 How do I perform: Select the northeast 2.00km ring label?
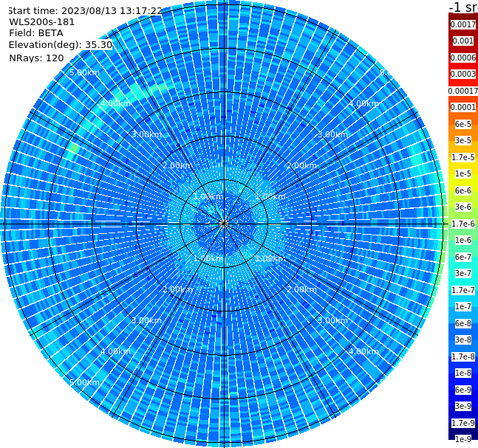click(301, 165)
